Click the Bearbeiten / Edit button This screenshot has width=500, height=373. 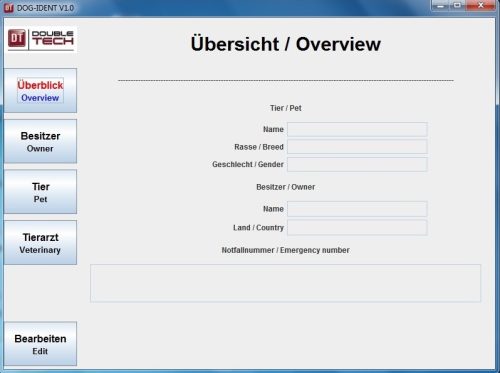[40, 344]
